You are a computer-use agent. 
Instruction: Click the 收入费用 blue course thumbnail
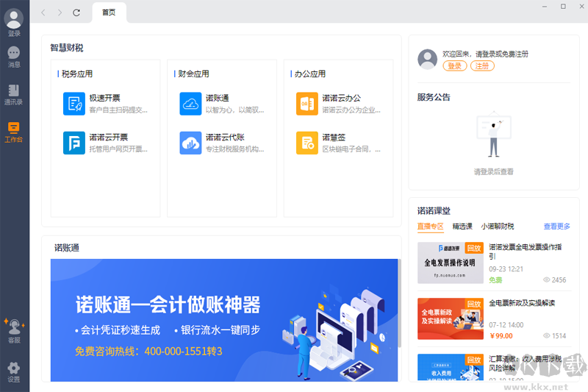coord(451,368)
